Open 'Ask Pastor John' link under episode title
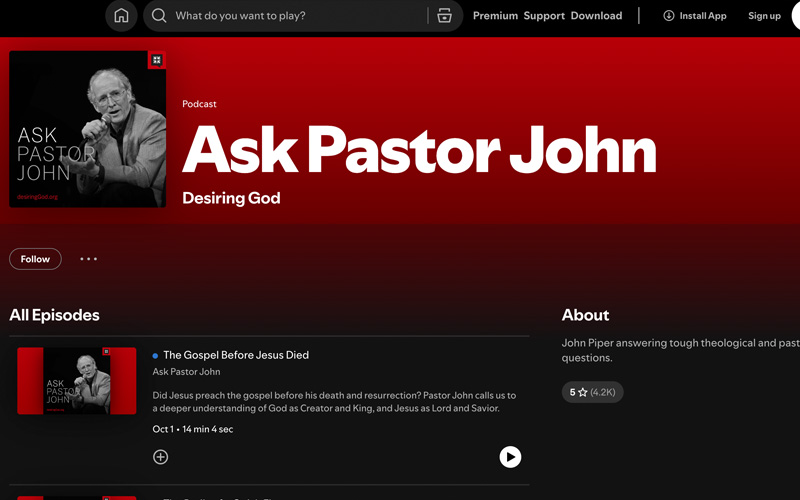 click(x=186, y=372)
